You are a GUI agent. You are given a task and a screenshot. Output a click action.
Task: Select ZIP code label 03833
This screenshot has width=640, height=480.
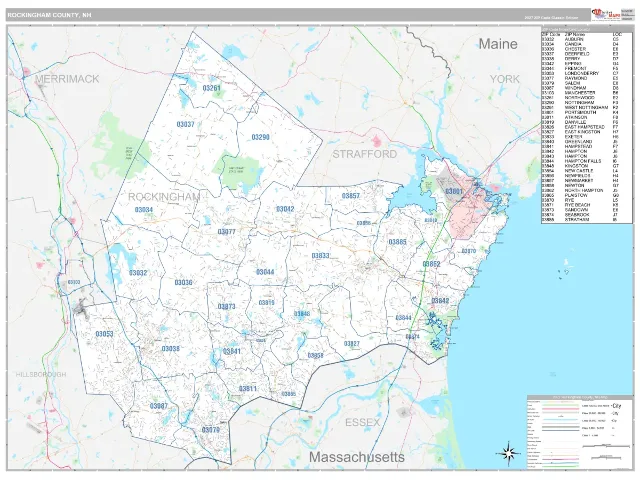tap(320, 256)
